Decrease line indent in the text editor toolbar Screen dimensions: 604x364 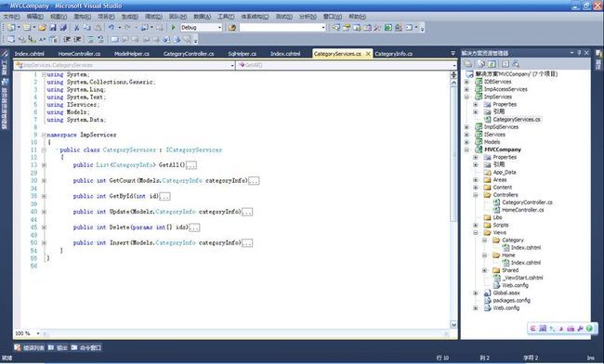tap(67, 39)
